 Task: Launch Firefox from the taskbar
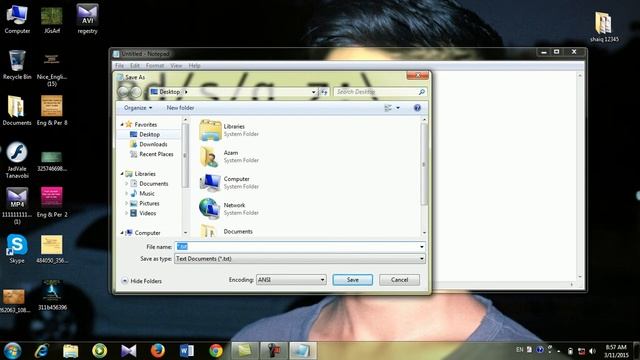click(158, 351)
